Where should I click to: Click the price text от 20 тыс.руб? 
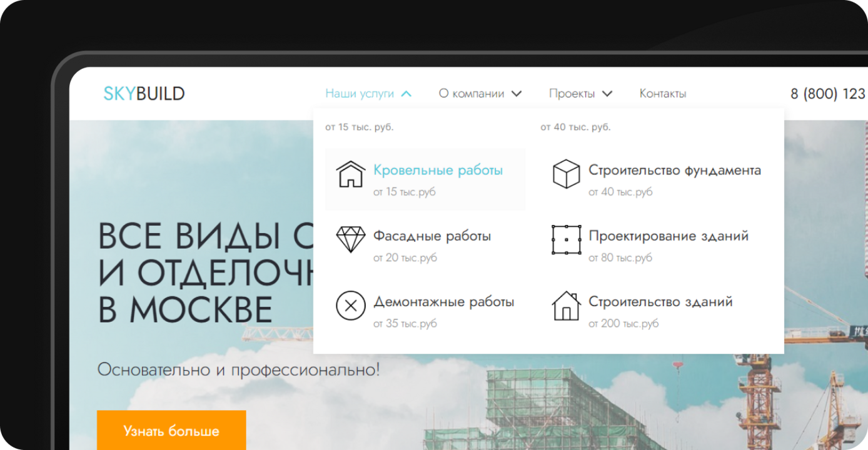tap(405, 257)
